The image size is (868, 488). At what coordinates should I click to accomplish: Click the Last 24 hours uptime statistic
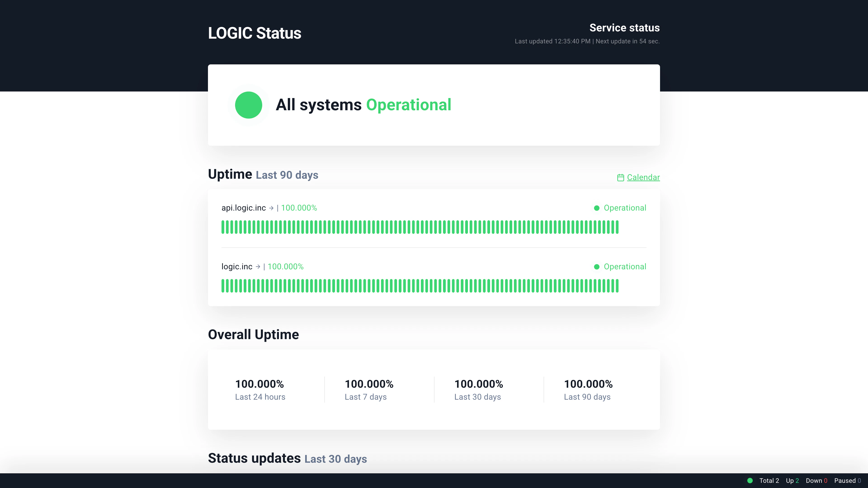[x=260, y=390]
